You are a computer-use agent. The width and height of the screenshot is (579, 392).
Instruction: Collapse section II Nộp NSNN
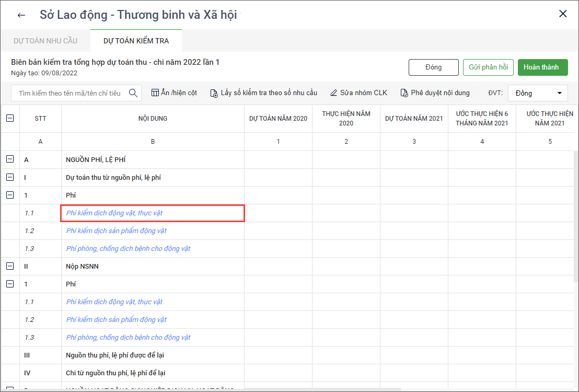[x=10, y=267]
